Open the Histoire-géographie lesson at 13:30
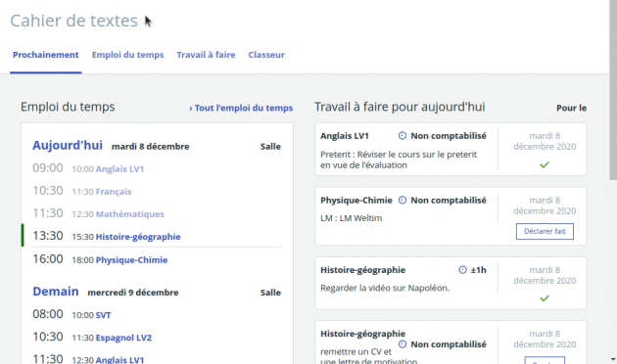This screenshot has height=364, width=617. pyautogui.click(x=138, y=237)
